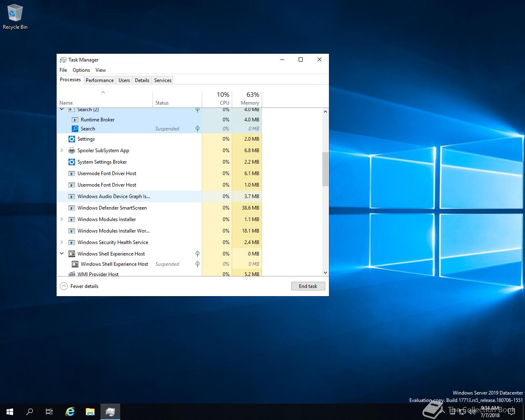The width and height of the screenshot is (525, 420).
Task: Click leaf icon on expanded Windows Shell Experience Host group
Action: click(x=197, y=254)
